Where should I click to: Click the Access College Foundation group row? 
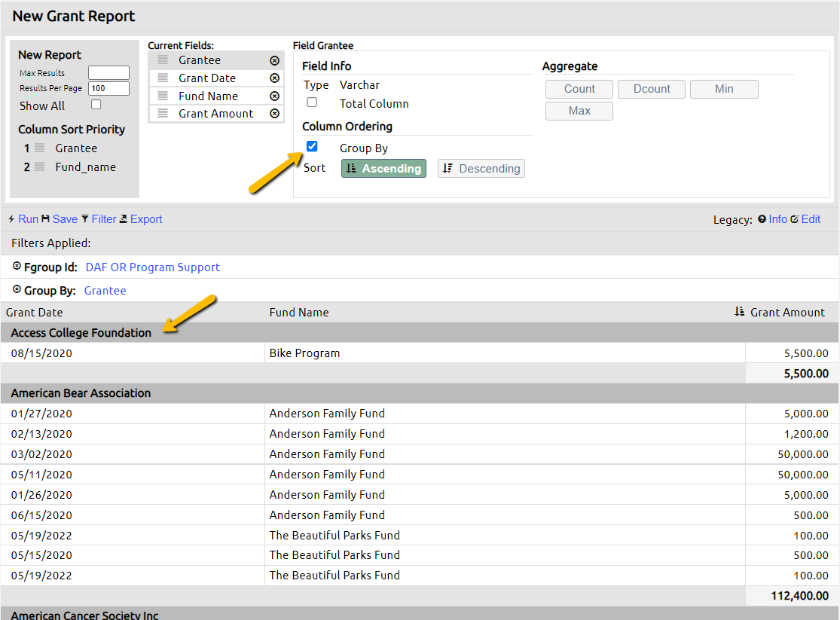coord(420,332)
